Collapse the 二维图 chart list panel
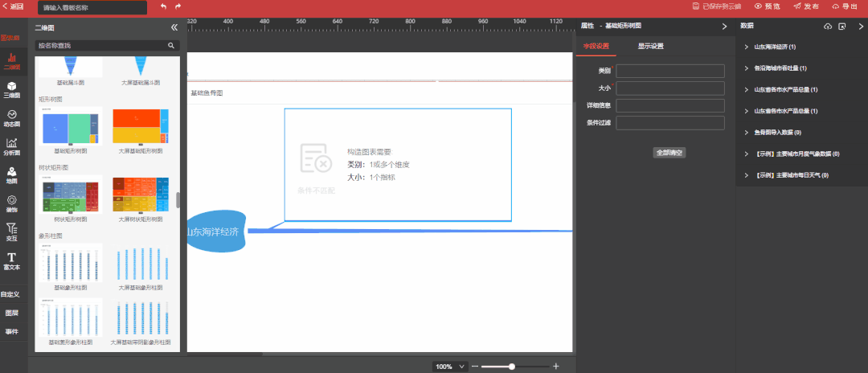Viewport: 868px width, 373px height. coord(174,27)
